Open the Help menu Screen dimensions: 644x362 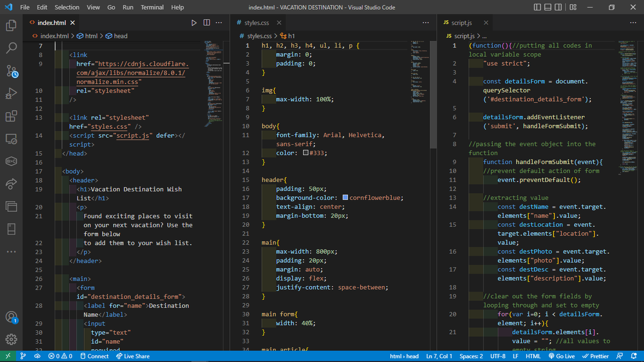(177, 8)
